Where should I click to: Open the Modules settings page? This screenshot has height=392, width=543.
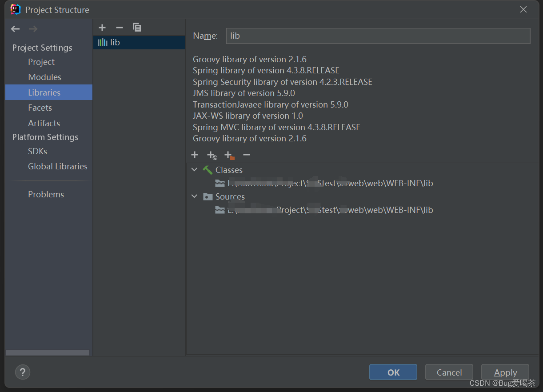point(44,77)
